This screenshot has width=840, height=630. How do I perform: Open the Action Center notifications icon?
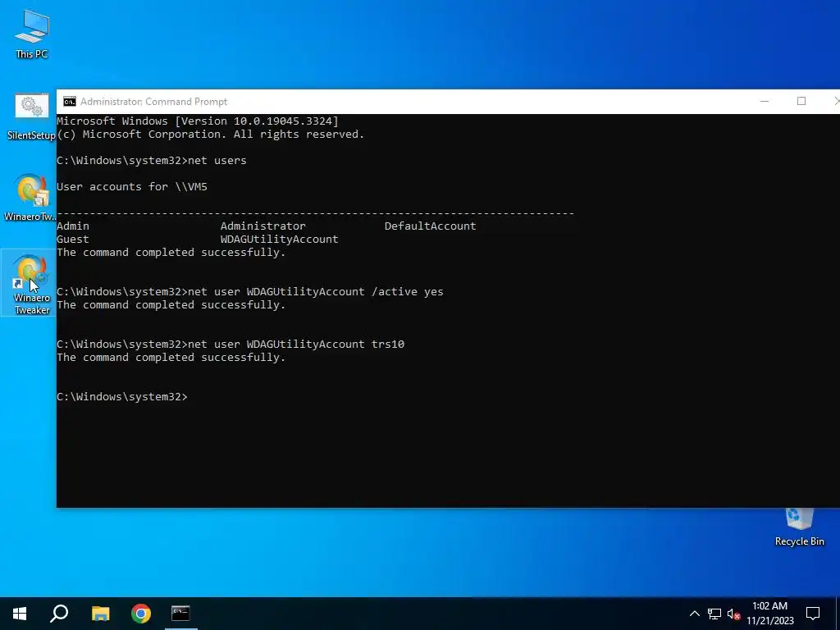(x=813, y=614)
